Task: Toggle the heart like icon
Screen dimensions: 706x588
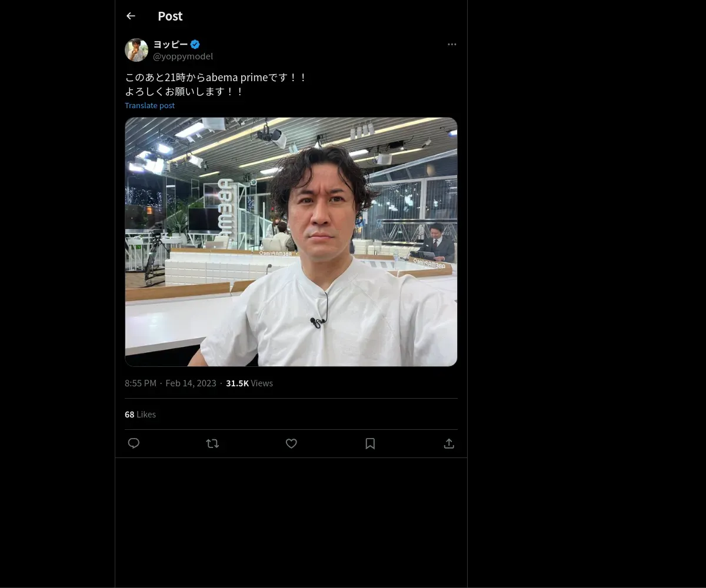Action: 291,443
